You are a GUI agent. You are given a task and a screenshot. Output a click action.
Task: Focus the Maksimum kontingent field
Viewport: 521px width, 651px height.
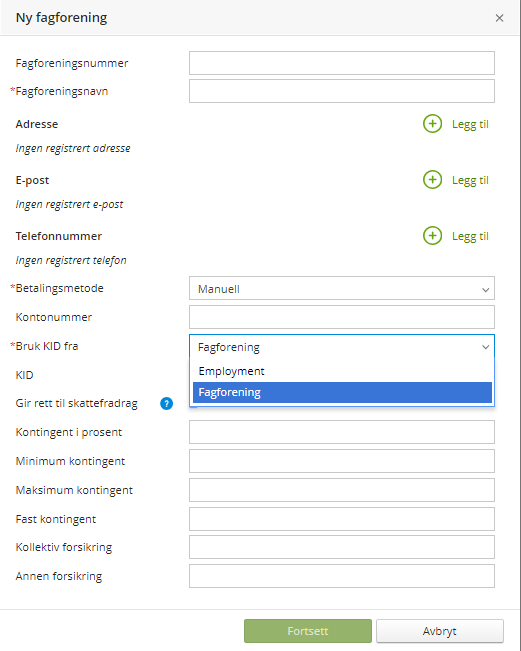click(342, 490)
